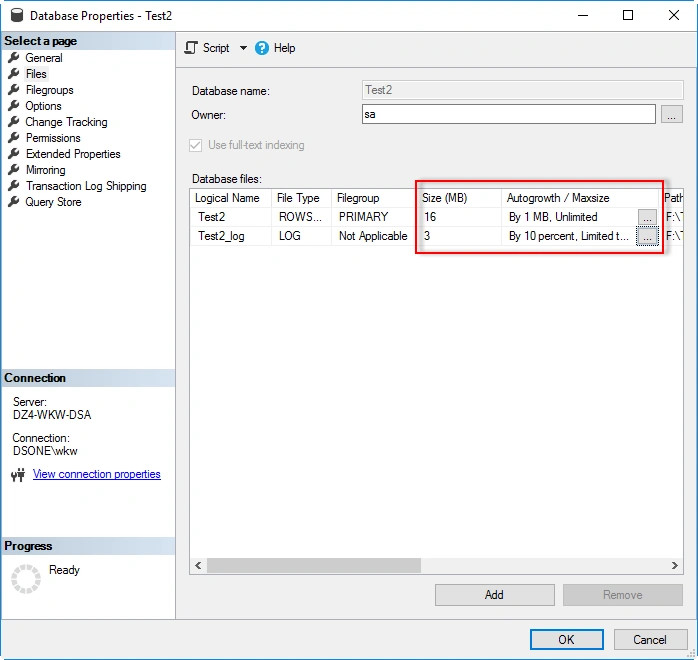Click the Mirroring wrench icon

pos(14,170)
